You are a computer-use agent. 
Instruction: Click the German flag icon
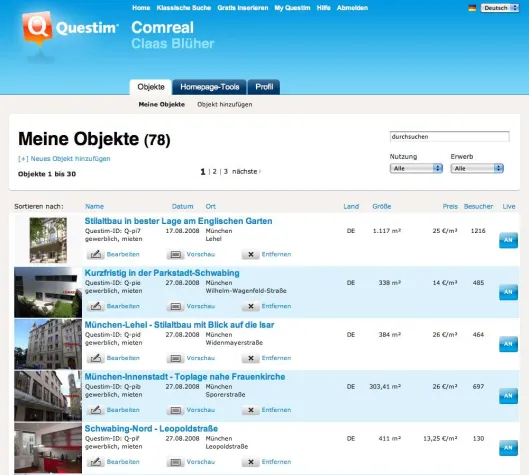point(472,8)
